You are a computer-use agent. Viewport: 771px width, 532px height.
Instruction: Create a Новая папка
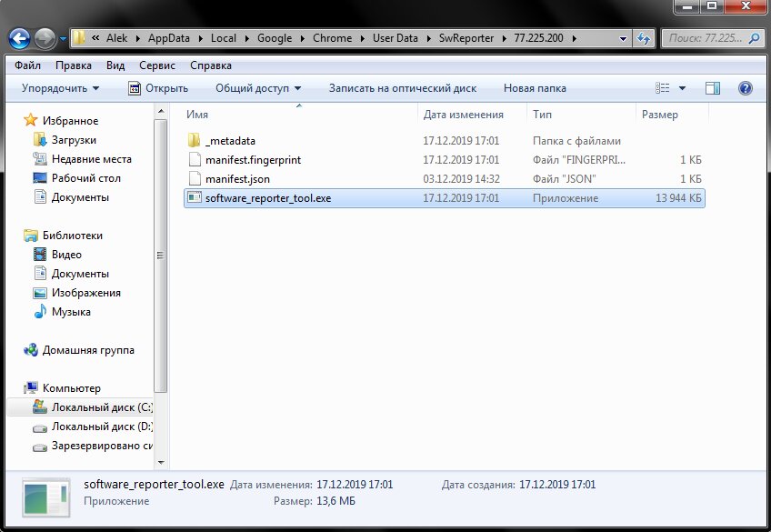click(535, 88)
